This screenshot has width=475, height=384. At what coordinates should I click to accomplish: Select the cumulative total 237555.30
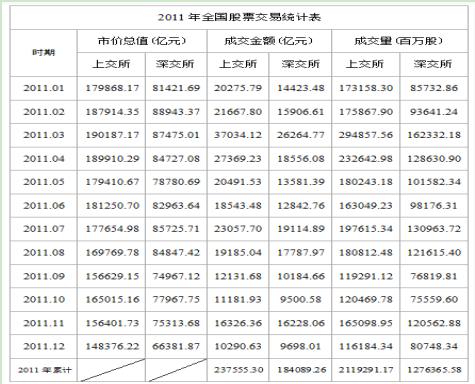239,370
